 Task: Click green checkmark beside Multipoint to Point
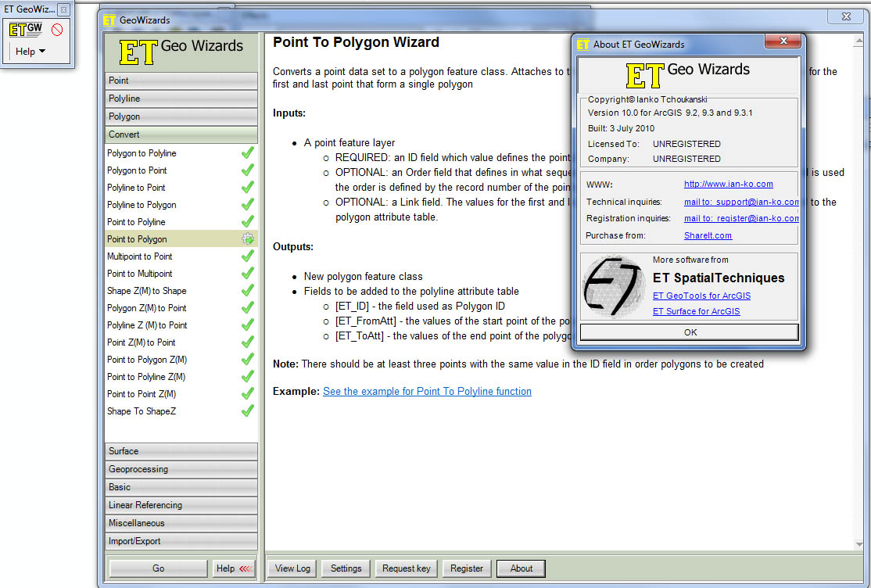(x=248, y=256)
